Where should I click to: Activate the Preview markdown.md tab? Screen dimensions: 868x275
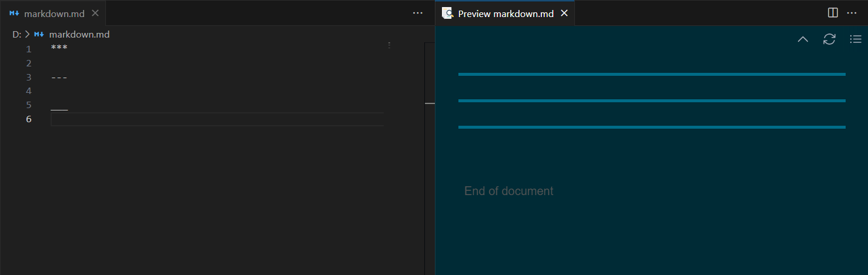click(505, 14)
